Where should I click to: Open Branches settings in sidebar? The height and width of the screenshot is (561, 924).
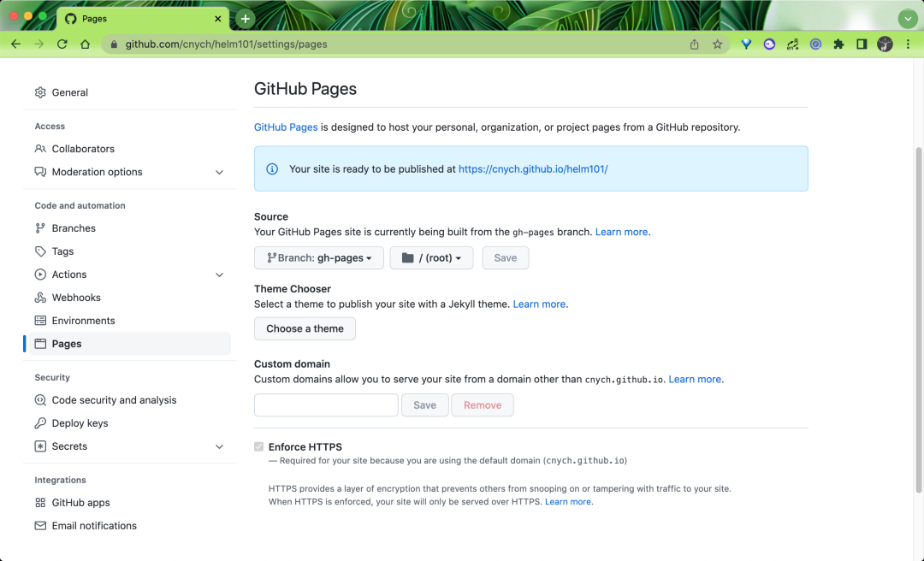(x=74, y=228)
